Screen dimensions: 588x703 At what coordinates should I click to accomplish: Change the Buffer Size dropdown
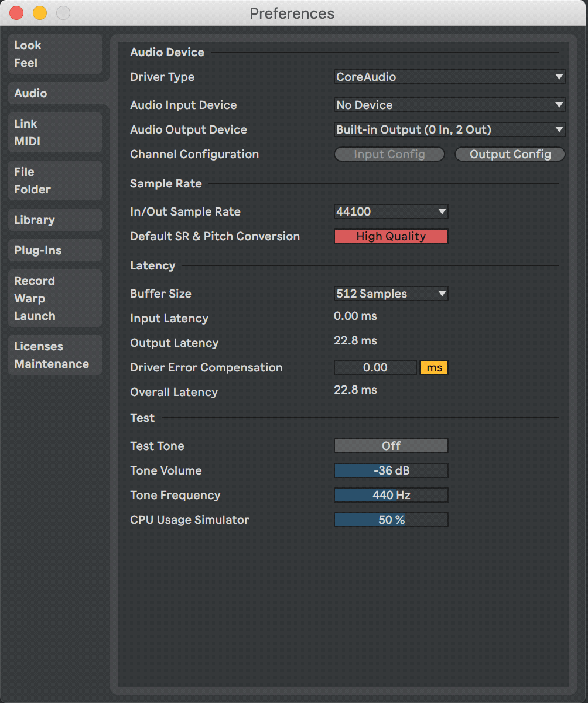point(391,294)
